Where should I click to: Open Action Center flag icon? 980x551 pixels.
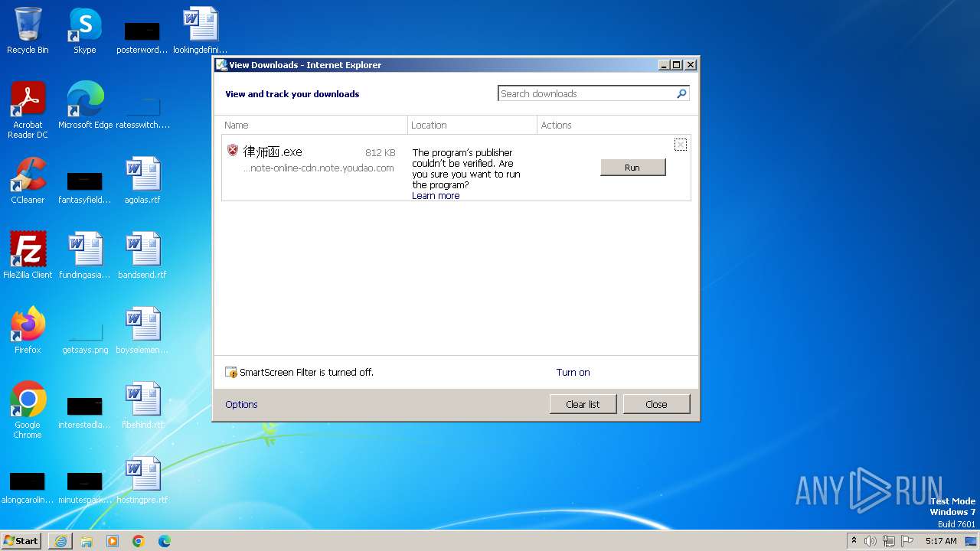click(907, 541)
